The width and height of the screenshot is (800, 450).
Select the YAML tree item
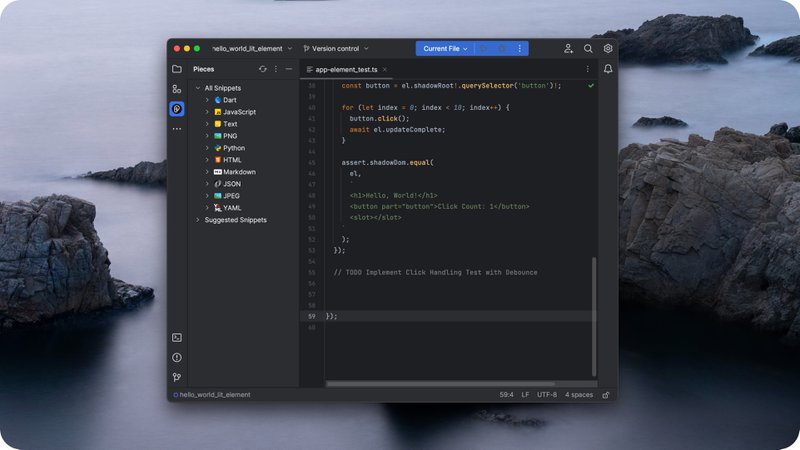(232, 208)
